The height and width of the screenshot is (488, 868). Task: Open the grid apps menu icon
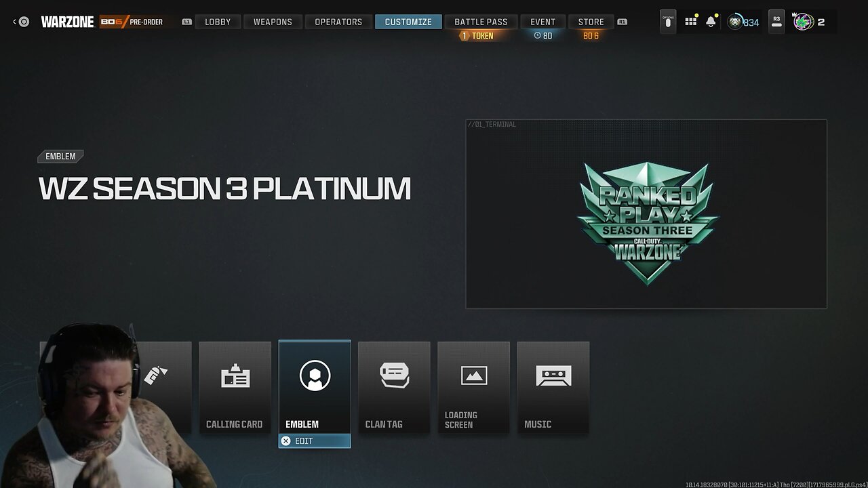pos(691,22)
